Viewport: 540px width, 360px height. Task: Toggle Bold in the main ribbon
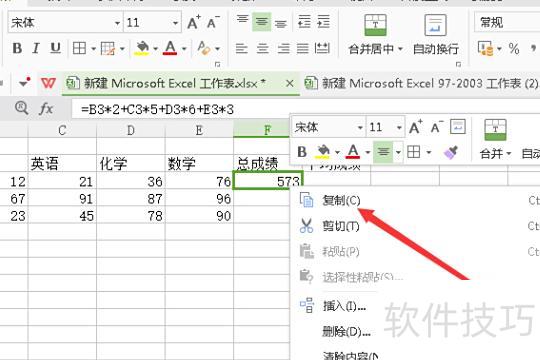pos(17,48)
